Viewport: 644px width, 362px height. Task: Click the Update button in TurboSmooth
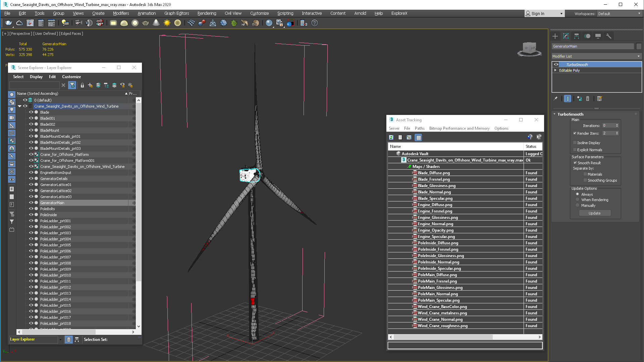(x=594, y=213)
